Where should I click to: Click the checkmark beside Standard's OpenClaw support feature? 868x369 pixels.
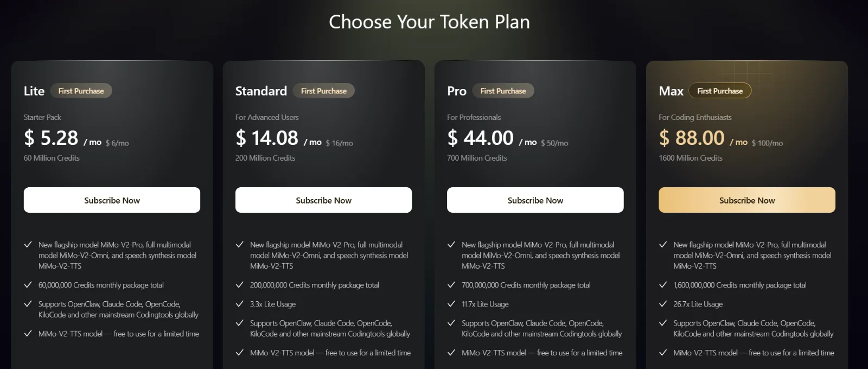[x=239, y=323]
